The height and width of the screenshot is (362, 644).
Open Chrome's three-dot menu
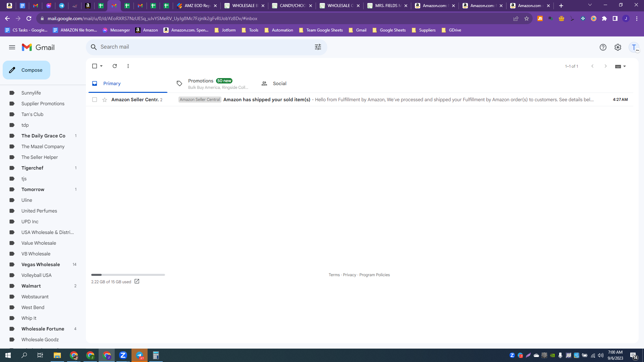(x=637, y=18)
